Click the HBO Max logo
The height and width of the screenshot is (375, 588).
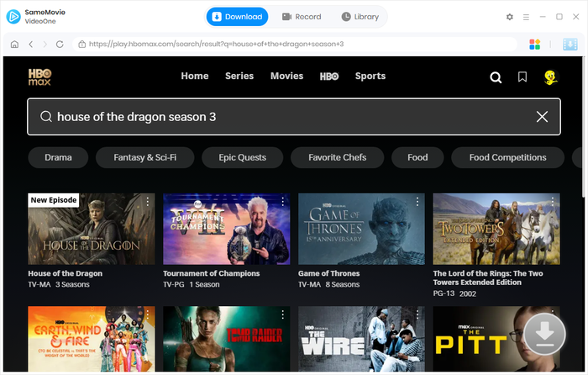(x=39, y=77)
